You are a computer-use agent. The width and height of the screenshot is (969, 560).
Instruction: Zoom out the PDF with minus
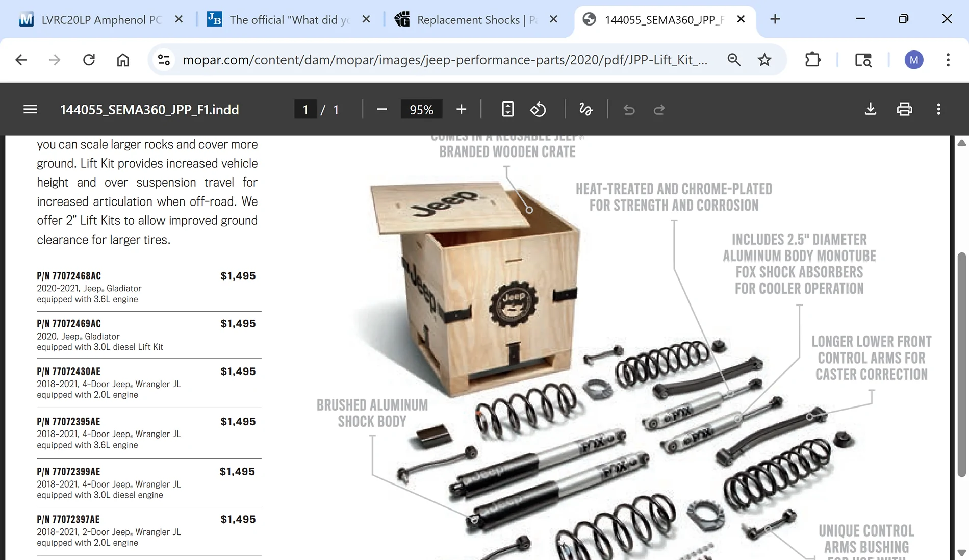tap(381, 109)
